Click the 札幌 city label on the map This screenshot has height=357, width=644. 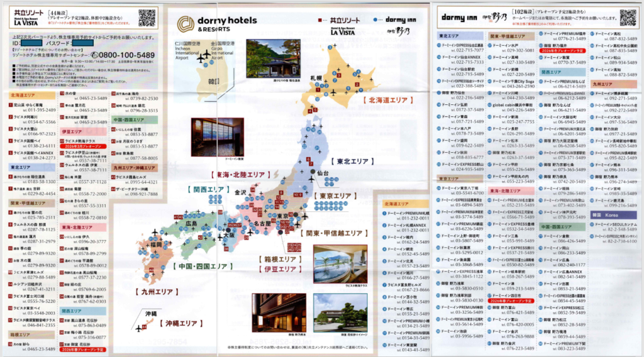314,79
